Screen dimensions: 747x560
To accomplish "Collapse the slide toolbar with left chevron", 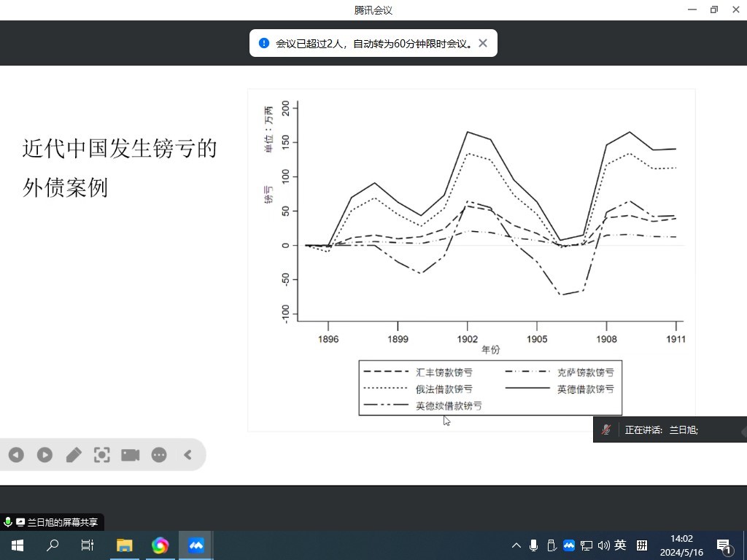I will pos(187,455).
